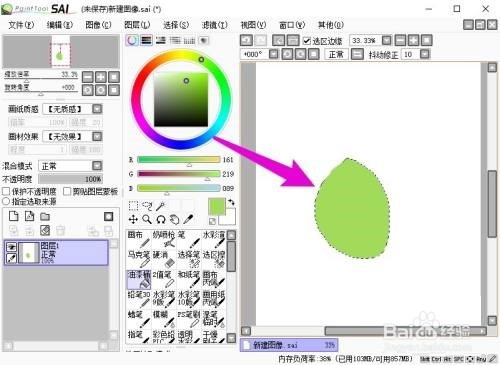Adjust the R red channel slider
Image resolution: width=500 pixels, height=365 pixels.
pos(178,160)
